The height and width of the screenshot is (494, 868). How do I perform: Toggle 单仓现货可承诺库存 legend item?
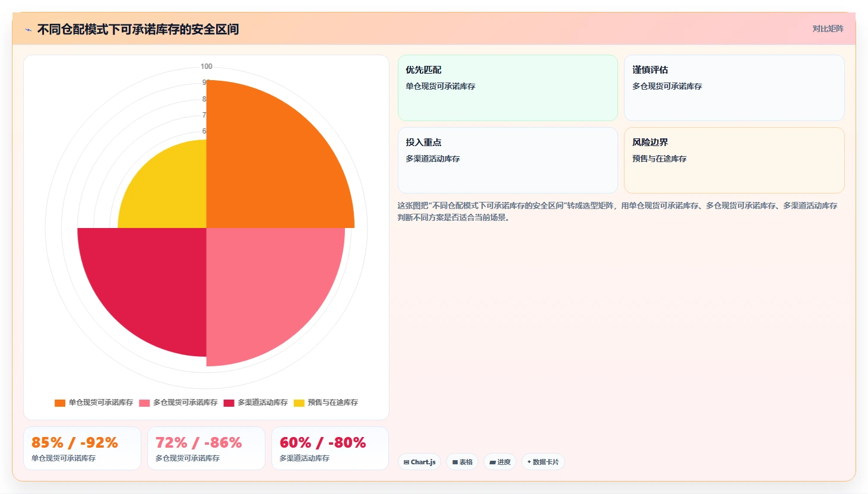coord(94,403)
